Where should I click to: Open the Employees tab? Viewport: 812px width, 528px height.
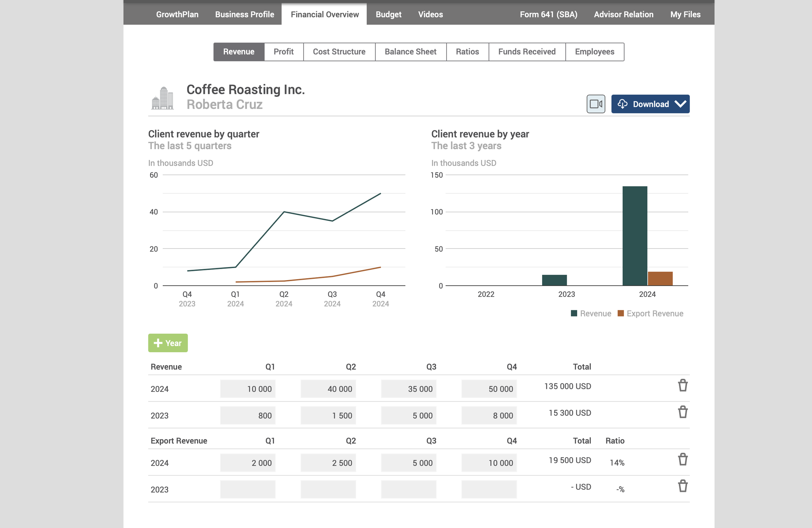594,52
